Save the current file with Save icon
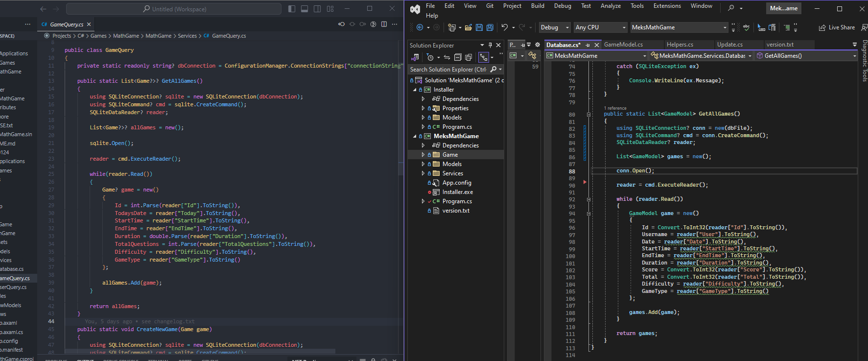The image size is (868, 361). 479,27
